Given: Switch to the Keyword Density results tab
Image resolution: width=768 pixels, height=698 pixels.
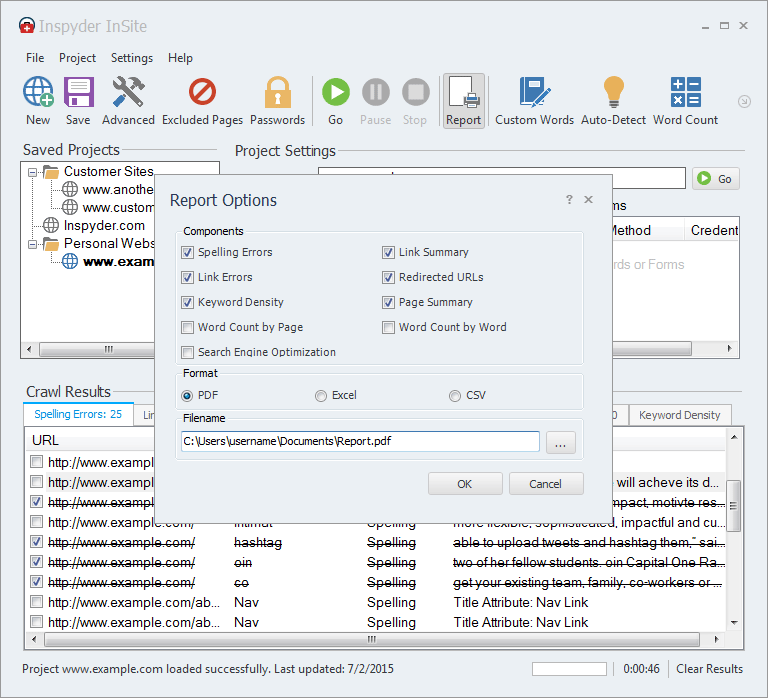Looking at the screenshot, I should tap(679, 415).
